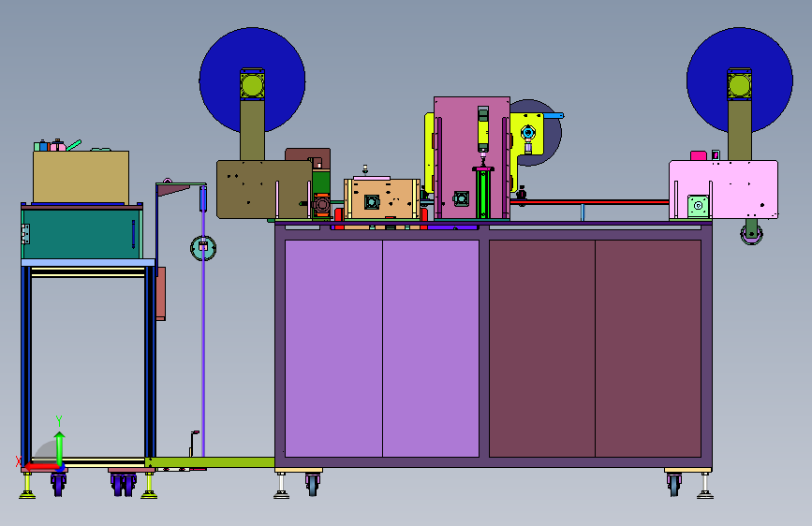Click the red X axis label

click(19, 461)
